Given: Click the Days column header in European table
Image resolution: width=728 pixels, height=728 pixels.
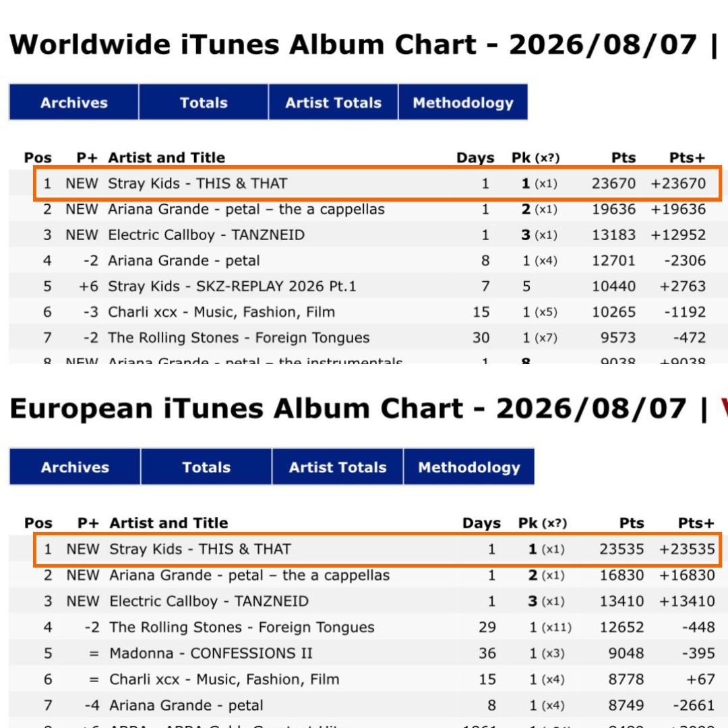Looking at the screenshot, I should tap(481, 523).
